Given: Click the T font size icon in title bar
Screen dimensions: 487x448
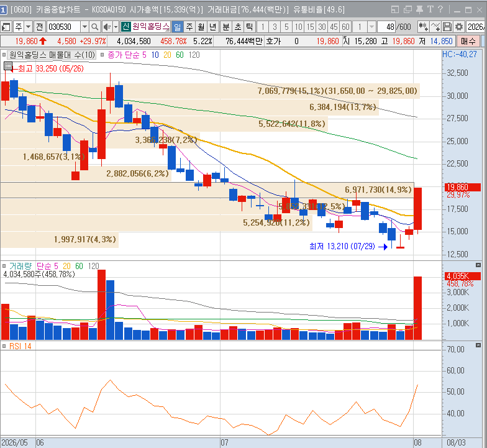Looking at the screenshot, I should [x=430, y=9].
